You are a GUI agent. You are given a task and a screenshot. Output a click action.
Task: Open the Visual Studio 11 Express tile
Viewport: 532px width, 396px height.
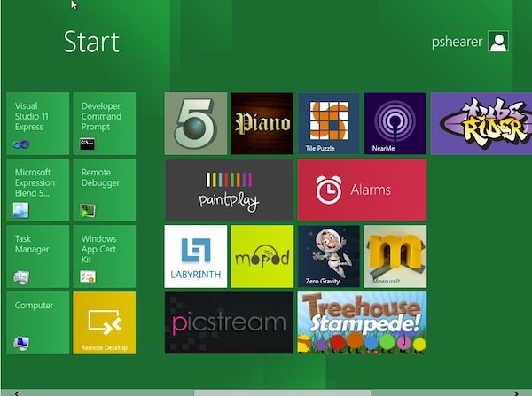37,123
